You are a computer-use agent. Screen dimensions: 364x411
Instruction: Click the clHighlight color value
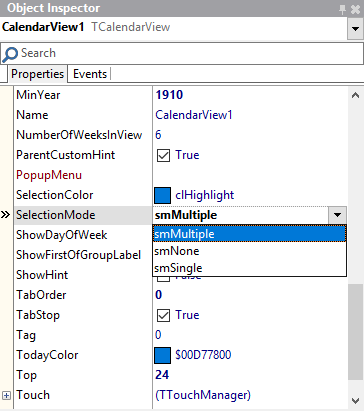pyautogui.click(x=205, y=195)
